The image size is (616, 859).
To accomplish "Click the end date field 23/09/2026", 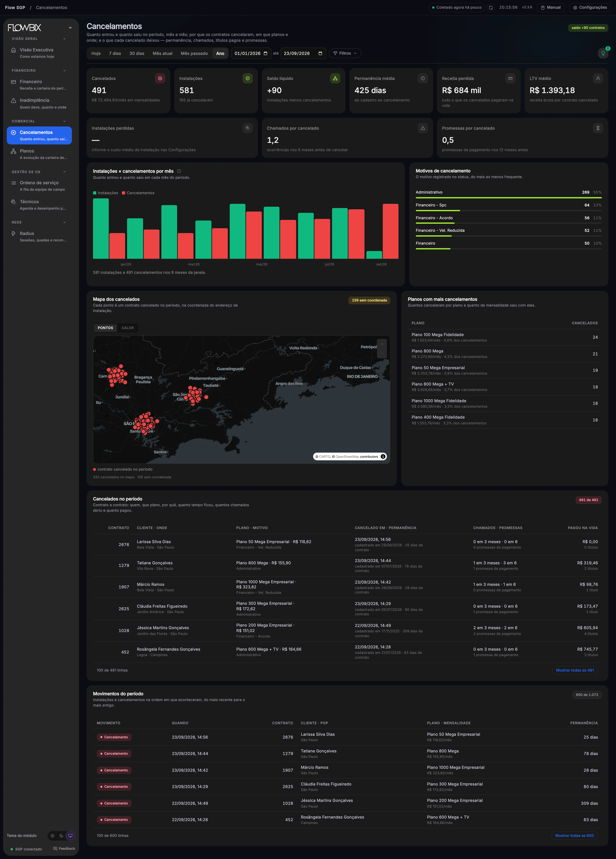I will tap(303, 53).
